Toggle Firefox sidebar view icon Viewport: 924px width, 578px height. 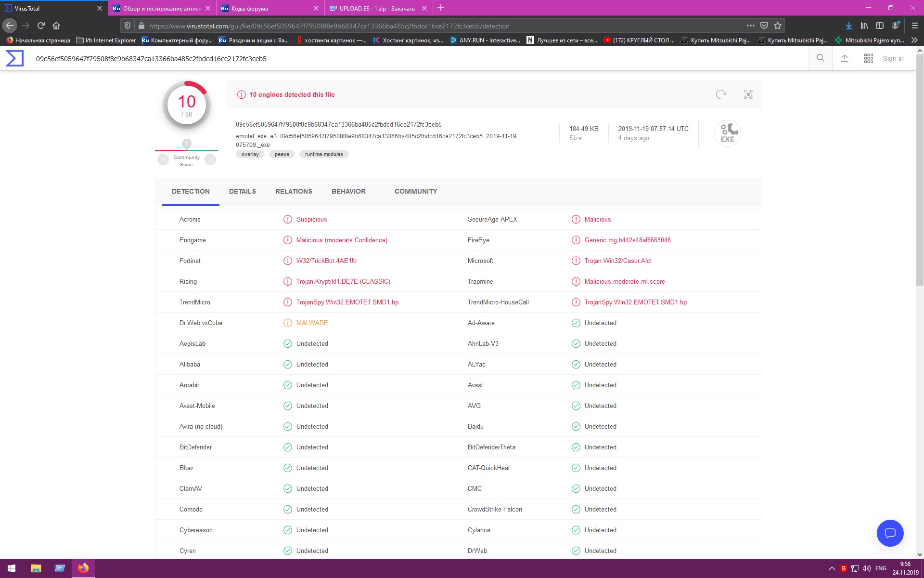880,26
